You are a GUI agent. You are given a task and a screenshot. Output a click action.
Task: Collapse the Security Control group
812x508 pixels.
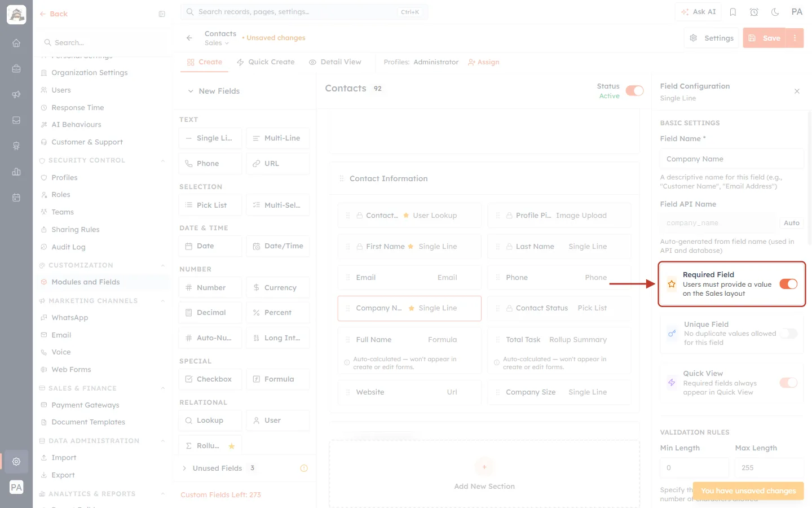[x=162, y=160]
